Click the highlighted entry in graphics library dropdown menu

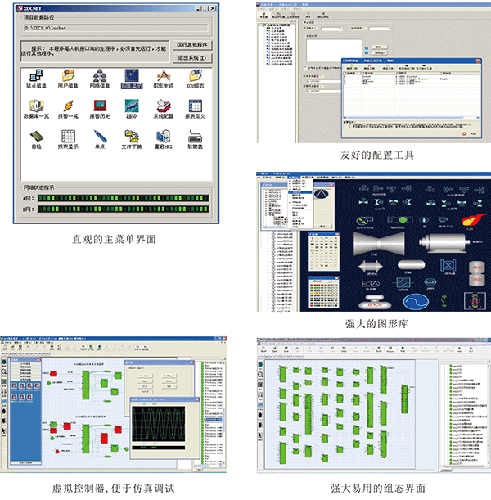point(300,193)
